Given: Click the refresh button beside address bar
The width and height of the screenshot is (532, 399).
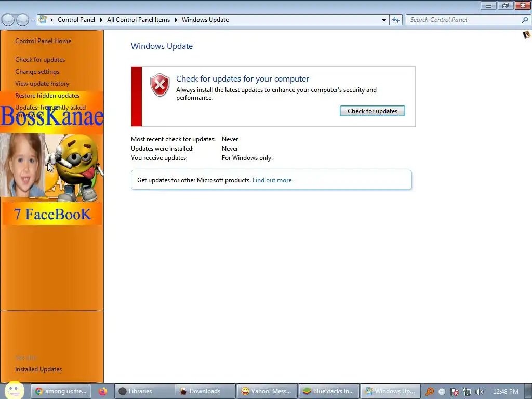Looking at the screenshot, I should (x=396, y=20).
